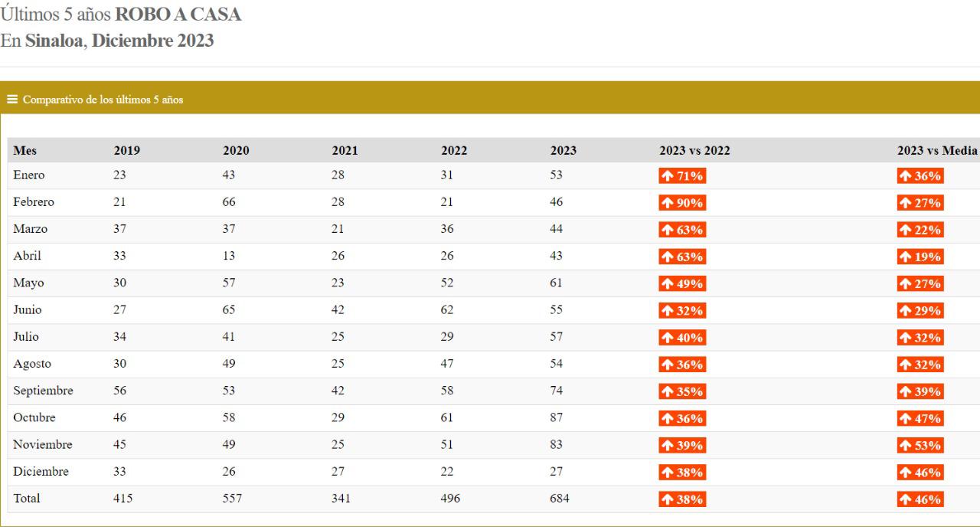This screenshot has height=530, width=980.
Task: Click Mayo's 49% increase badge
Action: pos(681,284)
